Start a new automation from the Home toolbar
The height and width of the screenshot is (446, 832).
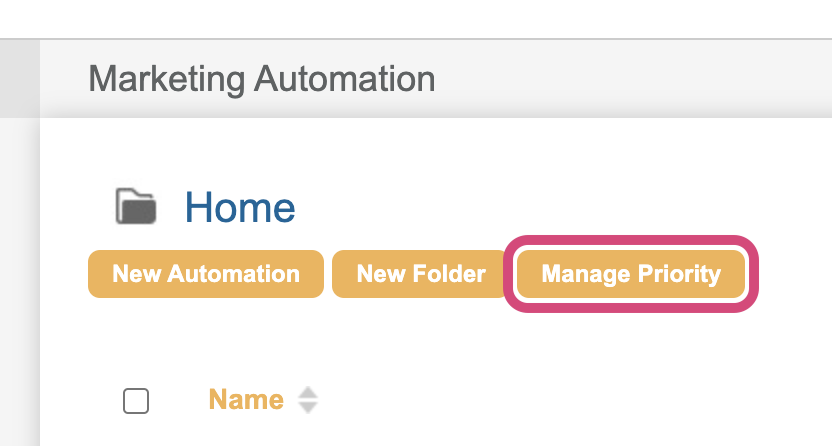[206, 274]
